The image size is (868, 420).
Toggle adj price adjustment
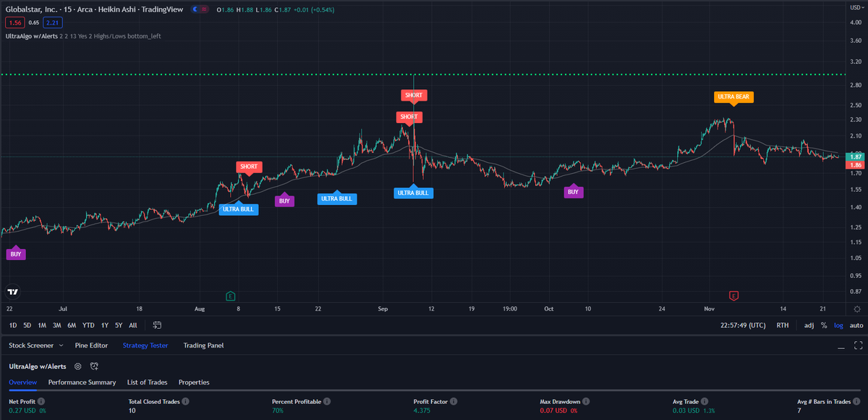(809, 325)
